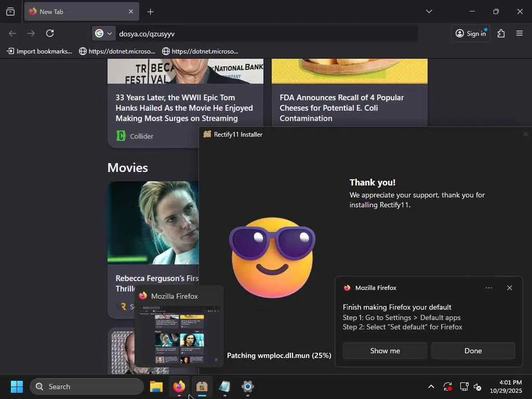
Task: Click Firefox icon in notification header
Action: tap(347, 288)
